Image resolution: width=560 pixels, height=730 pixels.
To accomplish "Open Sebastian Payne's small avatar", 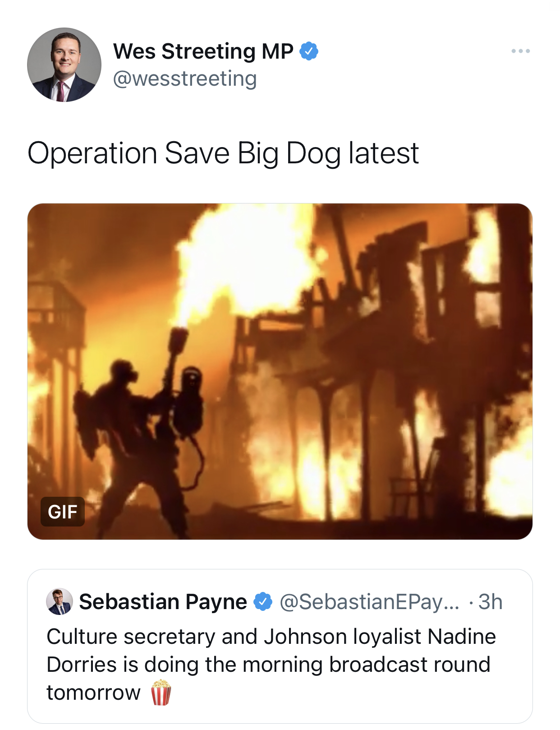I will click(60, 601).
